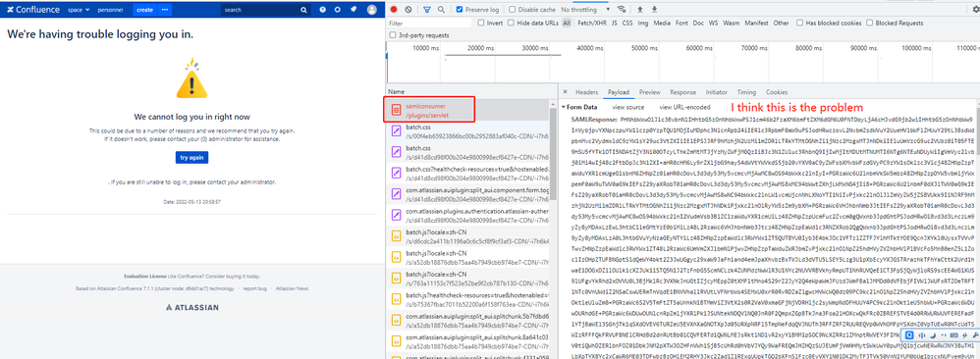Expand the space menu in Confluence
The width and height of the screenshot is (980, 359).
tap(79, 10)
